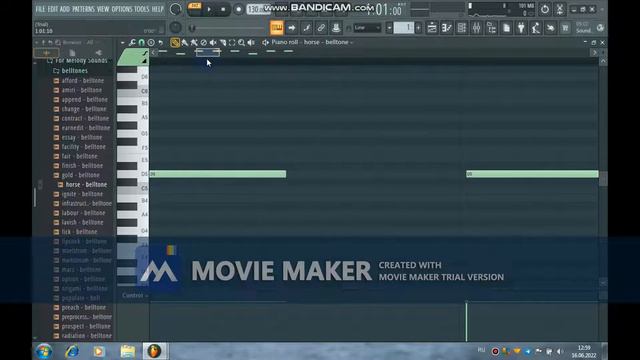Screen dimensions: 640x360
Task: Open the Playlist view icon
Action: point(432,28)
